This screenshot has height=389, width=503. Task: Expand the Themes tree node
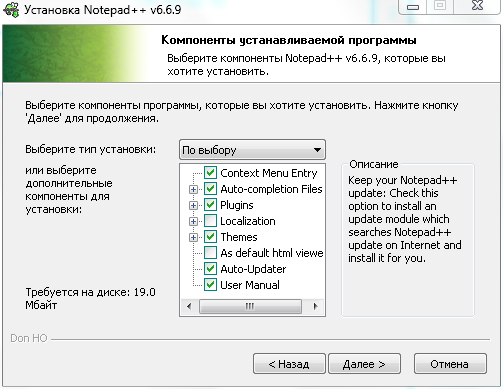193,237
